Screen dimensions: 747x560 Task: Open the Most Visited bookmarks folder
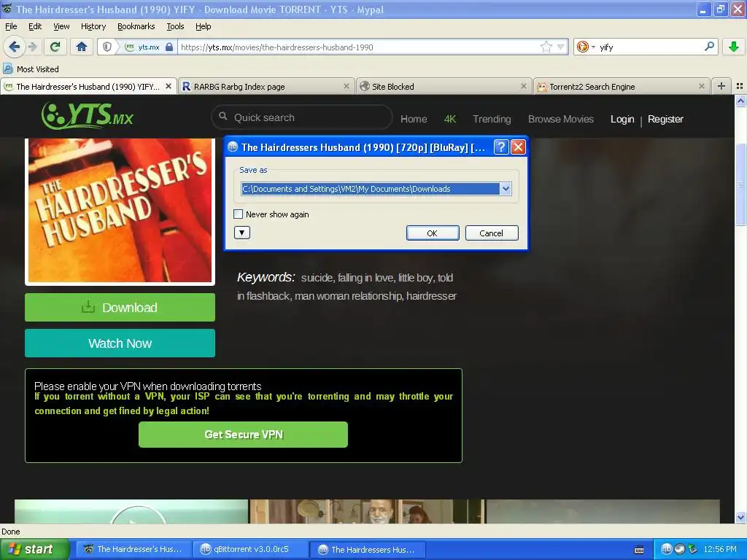coord(31,69)
